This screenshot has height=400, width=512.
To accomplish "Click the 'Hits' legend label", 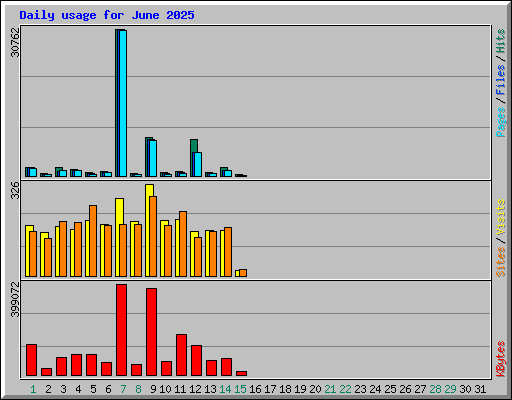I will click(x=501, y=41).
